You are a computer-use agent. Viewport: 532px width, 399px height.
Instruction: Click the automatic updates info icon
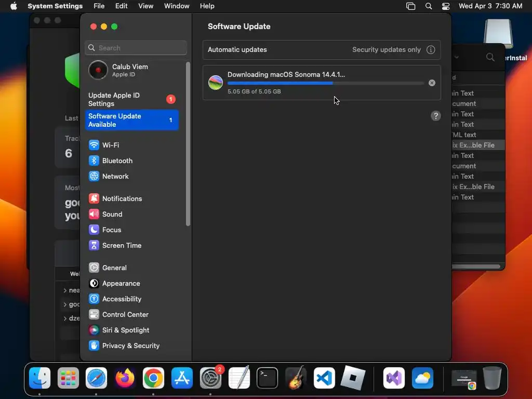431,49
